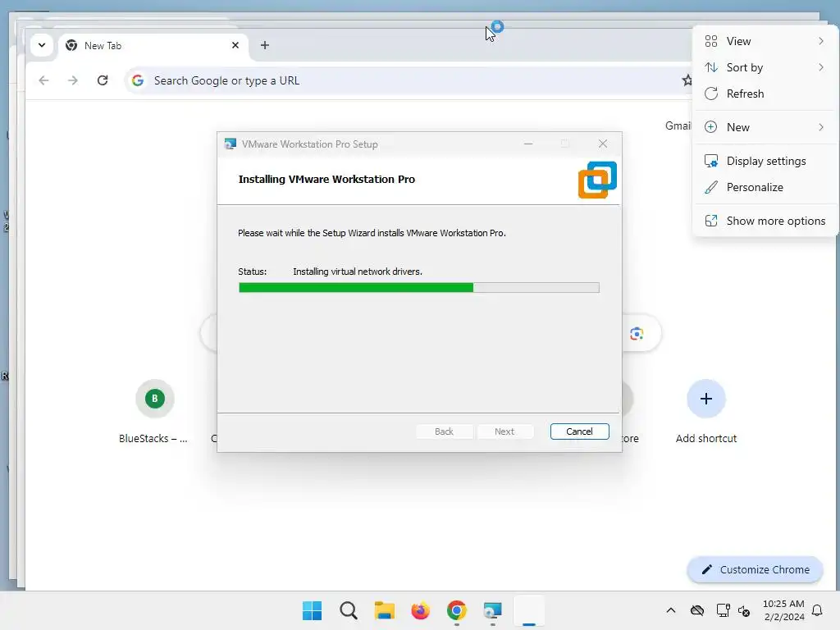Open the Gmail link in Chrome
Image resolution: width=840 pixels, height=630 pixels.
(678, 126)
